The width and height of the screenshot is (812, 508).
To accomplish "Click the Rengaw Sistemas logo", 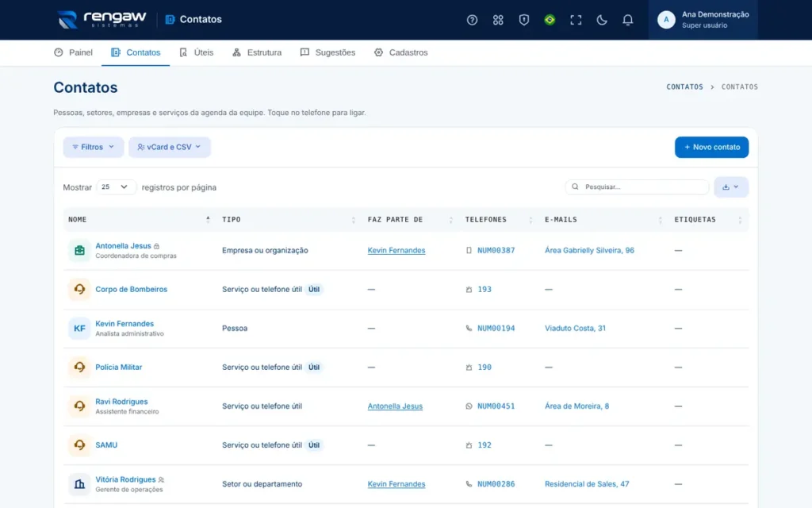I will click(x=101, y=19).
